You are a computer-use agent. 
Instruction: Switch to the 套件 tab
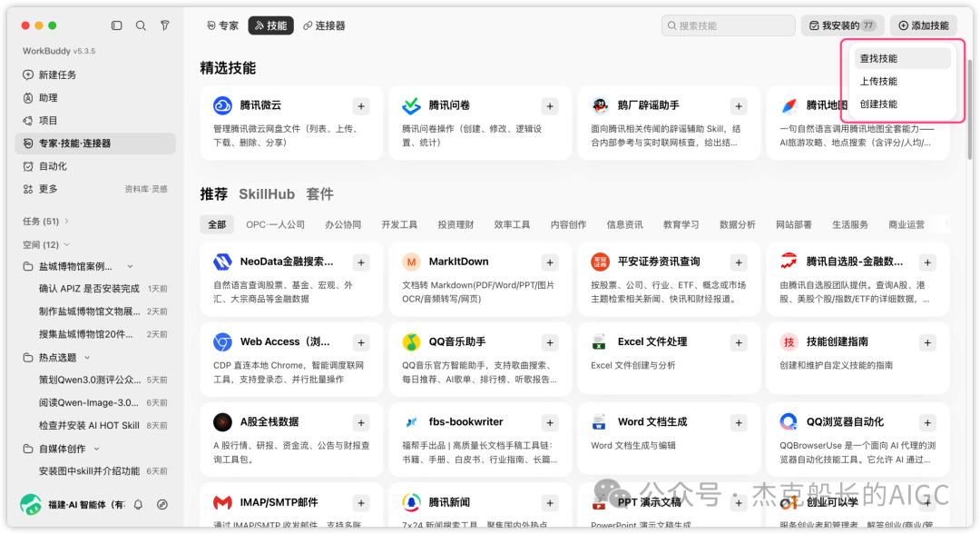pyautogui.click(x=319, y=194)
